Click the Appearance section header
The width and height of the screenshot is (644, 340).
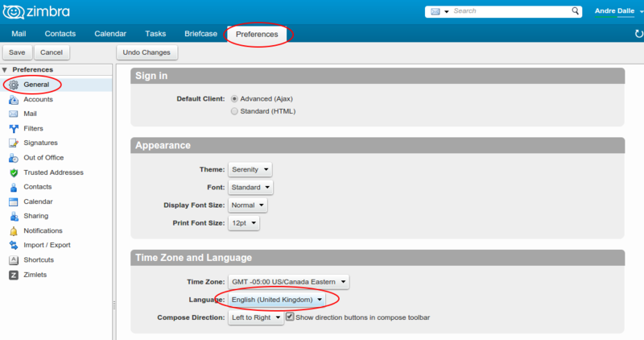coord(378,146)
